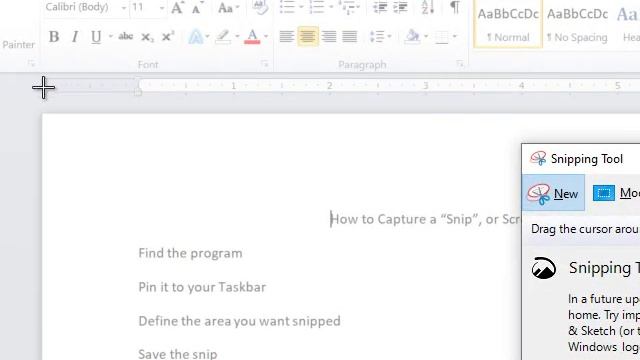Open Font dialog launcher

point(264,64)
